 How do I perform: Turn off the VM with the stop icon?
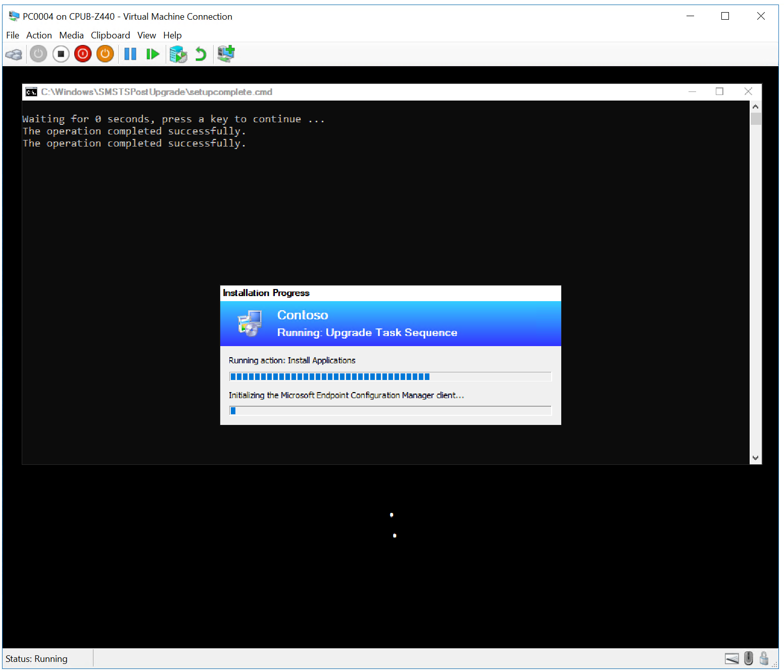tap(61, 54)
